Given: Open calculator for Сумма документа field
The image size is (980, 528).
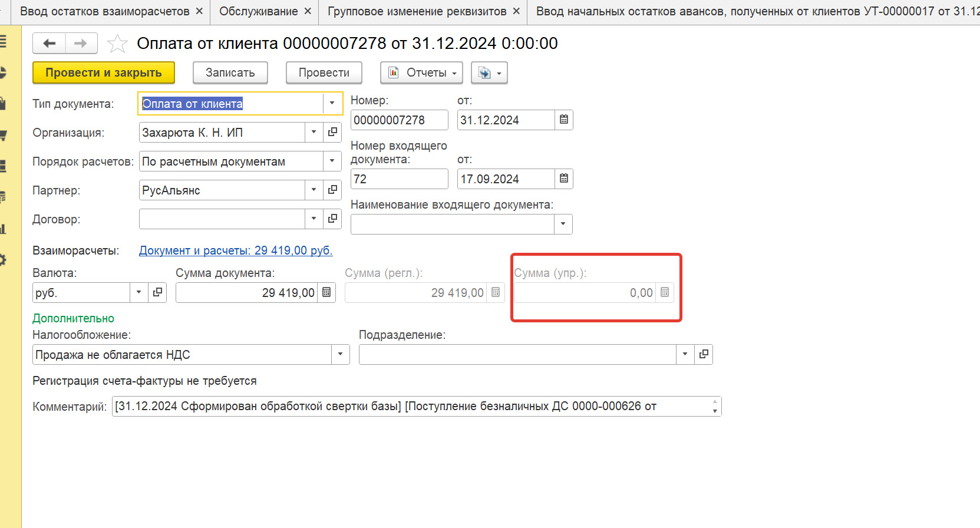Looking at the screenshot, I should [326, 292].
